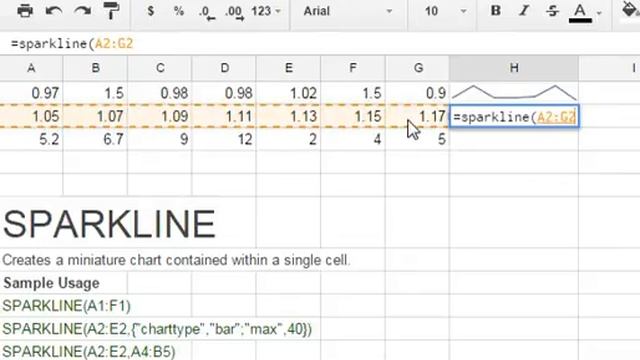
Task: Toggle italic formatting
Action: pos(524,11)
